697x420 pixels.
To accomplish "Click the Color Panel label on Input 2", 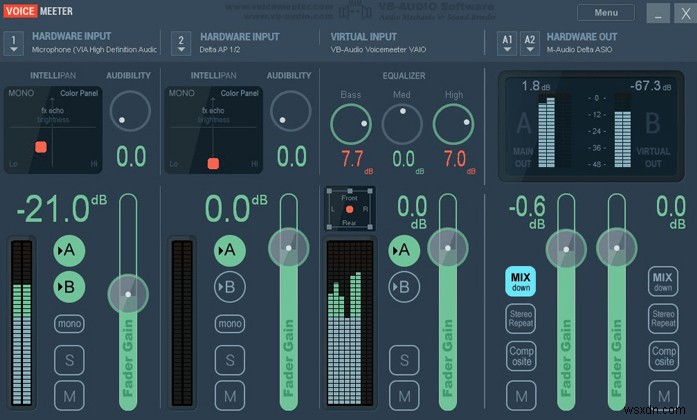I will 239,93.
